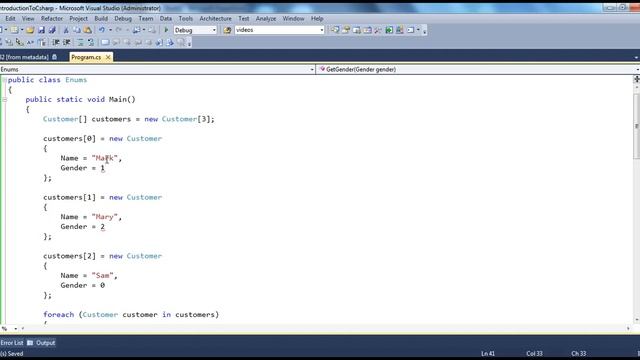
Task: Open Extension Manager toolbar icon
Action: 400,30
